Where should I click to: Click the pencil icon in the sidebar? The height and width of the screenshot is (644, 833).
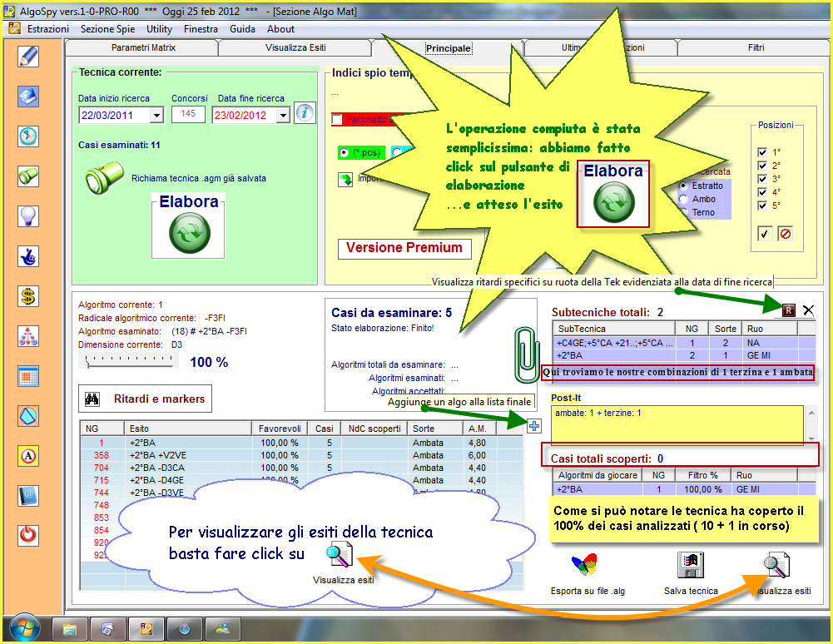coord(28,57)
